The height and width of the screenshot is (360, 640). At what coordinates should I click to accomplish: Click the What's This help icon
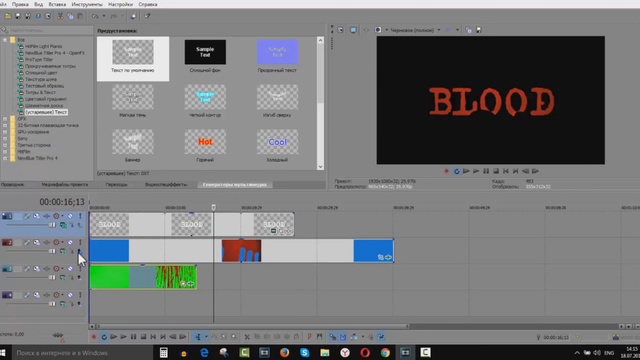(x=147, y=16)
